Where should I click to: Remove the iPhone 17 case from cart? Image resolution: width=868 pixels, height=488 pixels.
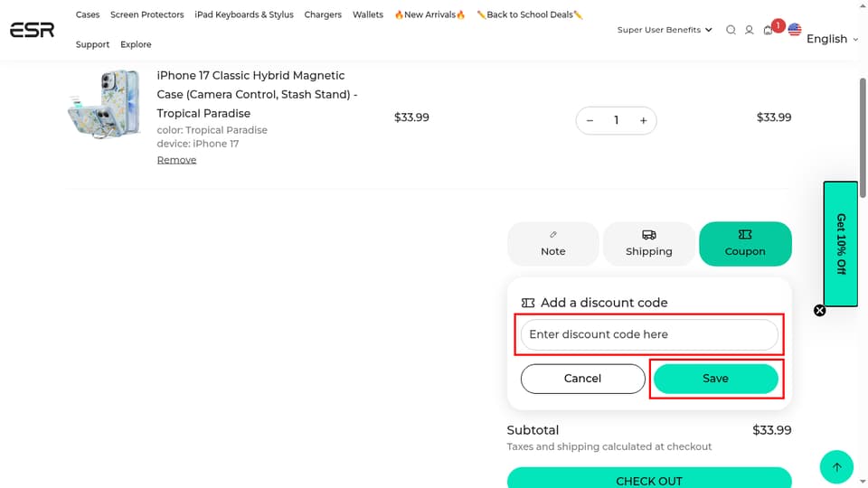[x=176, y=160]
